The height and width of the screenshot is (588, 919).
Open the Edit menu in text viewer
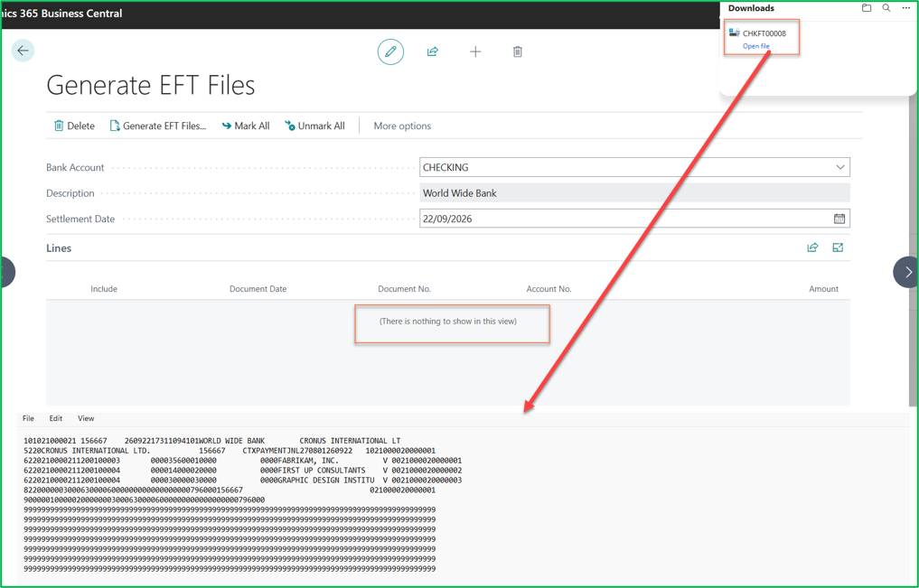point(56,418)
